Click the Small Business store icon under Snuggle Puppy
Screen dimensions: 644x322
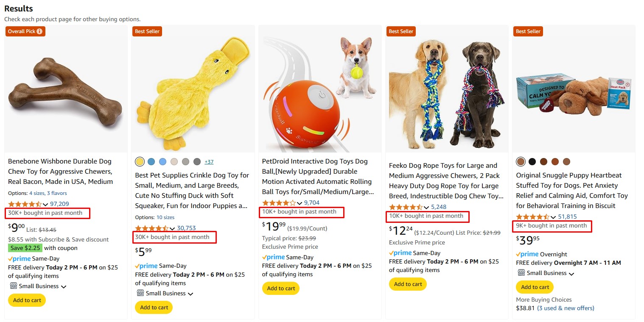pyautogui.click(x=521, y=273)
